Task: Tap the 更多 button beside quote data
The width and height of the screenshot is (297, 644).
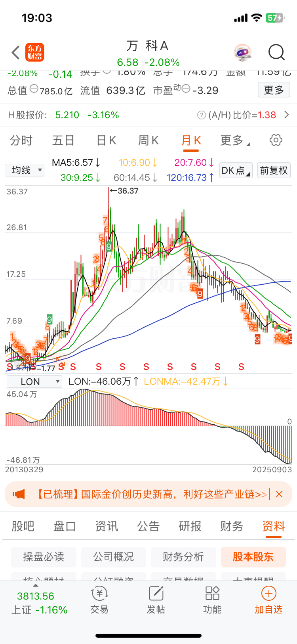Action: [274, 90]
